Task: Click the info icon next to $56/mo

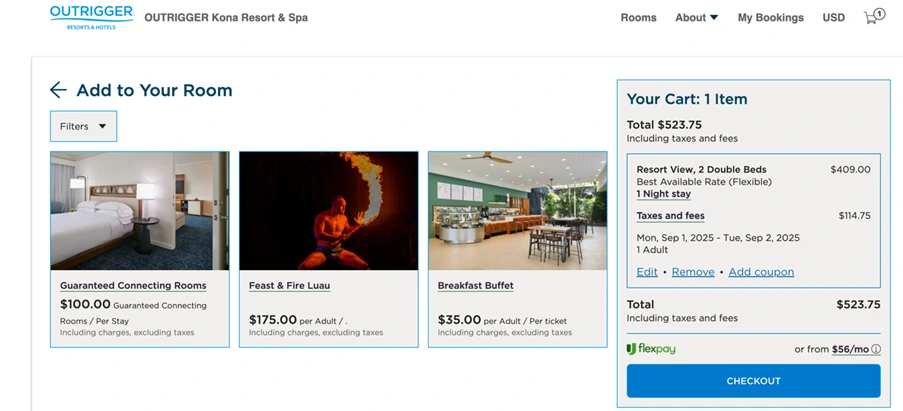Action: tap(876, 350)
